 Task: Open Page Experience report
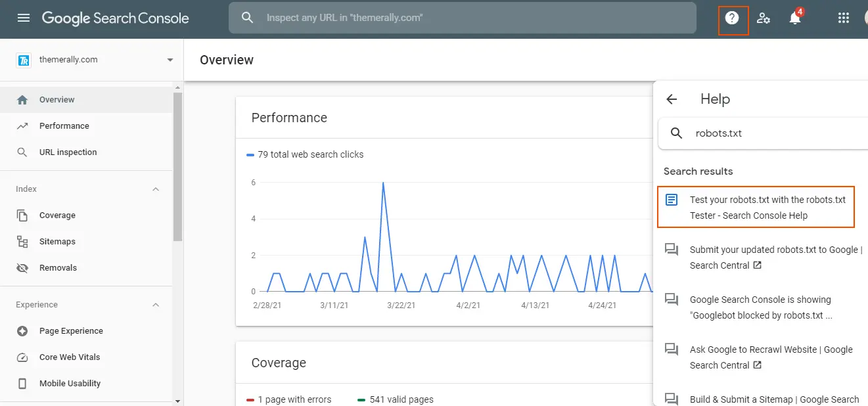coord(86,331)
